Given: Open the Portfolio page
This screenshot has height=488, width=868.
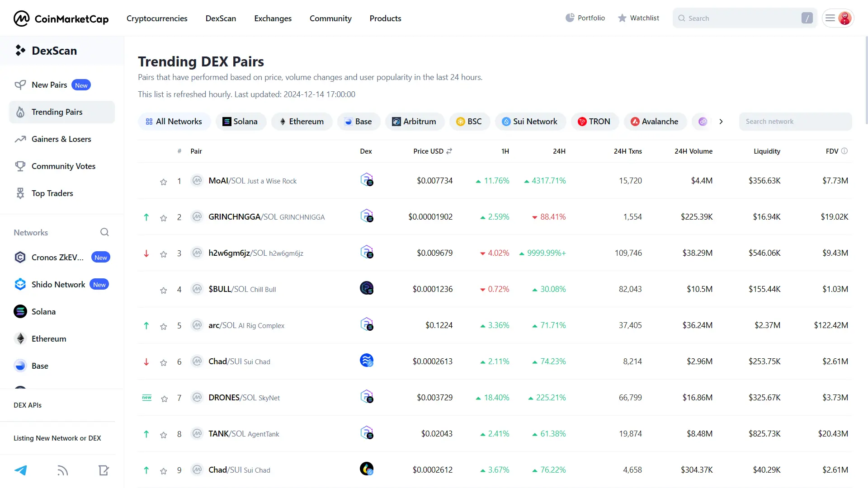Looking at the screenshot, I should (585, 18).
